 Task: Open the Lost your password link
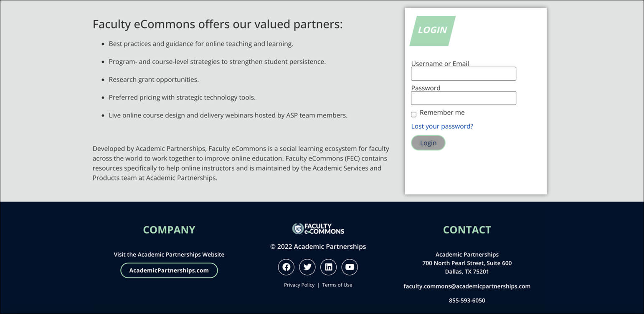pyautogui.click(x=442, y=126)
